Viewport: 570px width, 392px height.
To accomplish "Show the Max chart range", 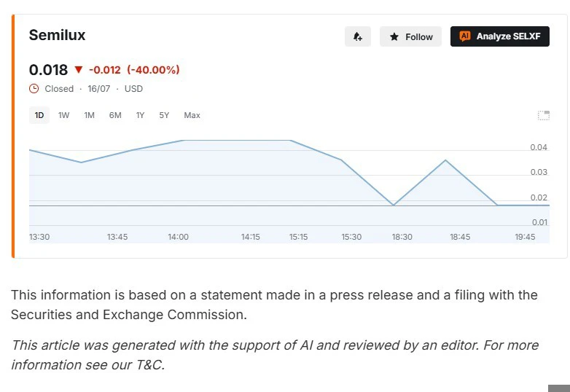I will [x=192, y=115].
